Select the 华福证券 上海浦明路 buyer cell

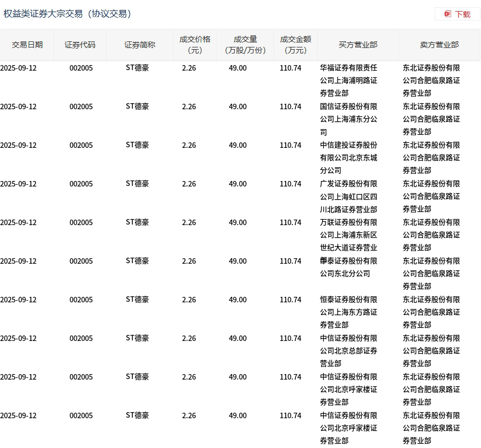click(349, 81)
